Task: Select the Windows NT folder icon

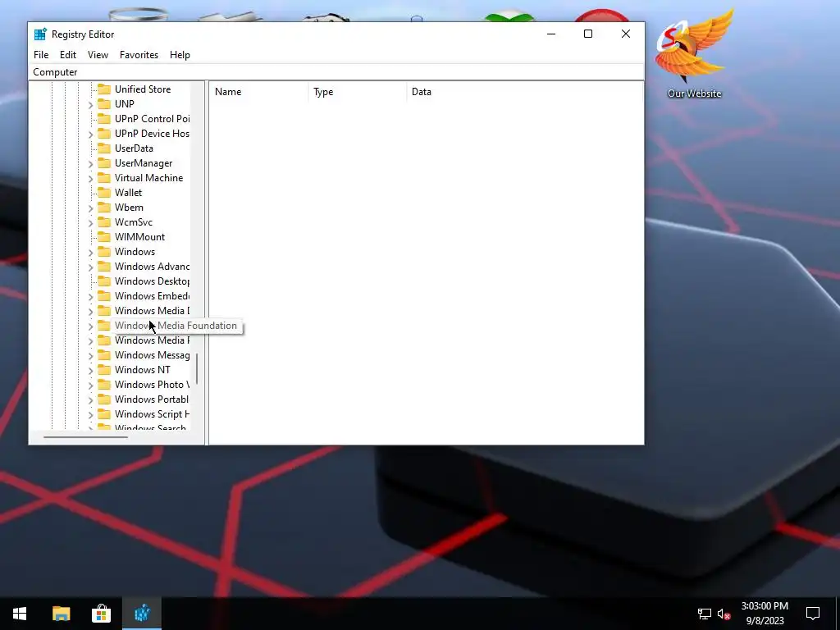Action: click(104, 370)
